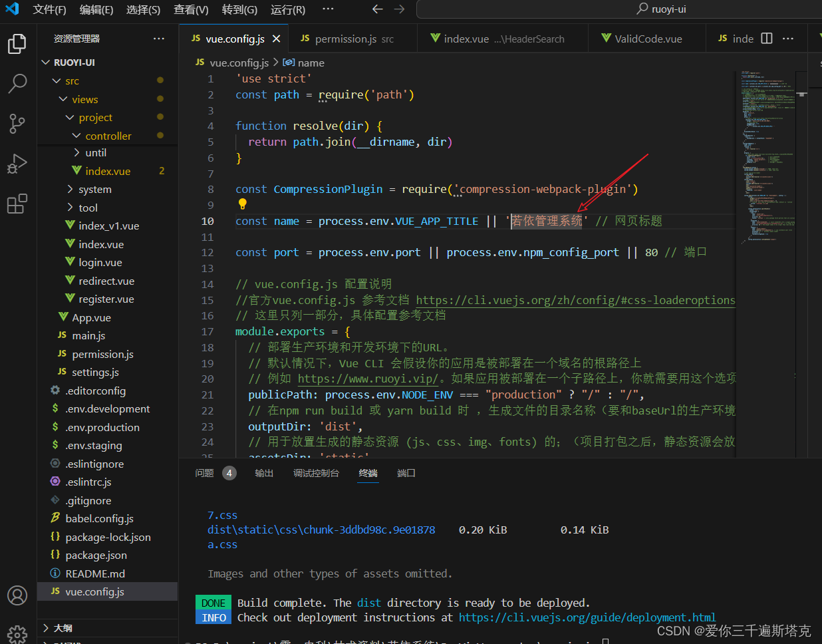Switch to the 问题 panel tab
This screenshot has height=644, width=822.
(205, 473)
